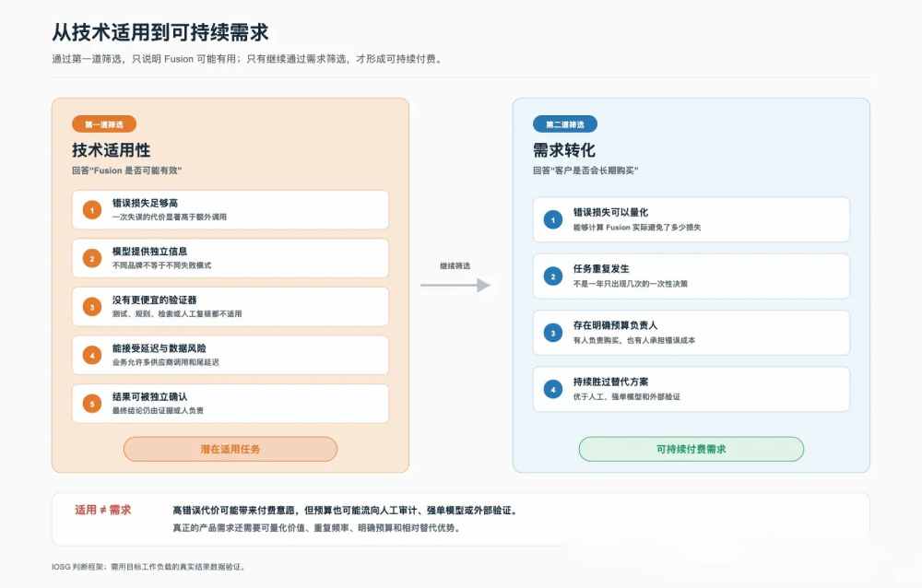
Task: Click the blue 第二道筛选 badge
Action: [565, 124]
